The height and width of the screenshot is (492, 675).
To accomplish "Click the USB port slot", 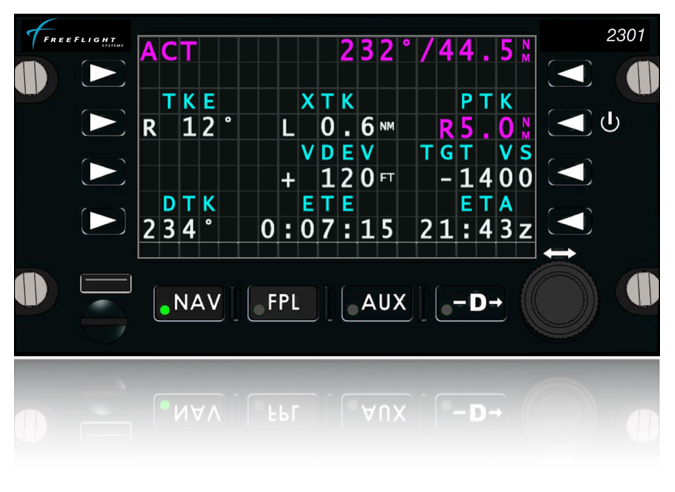I will pos(105,283).
